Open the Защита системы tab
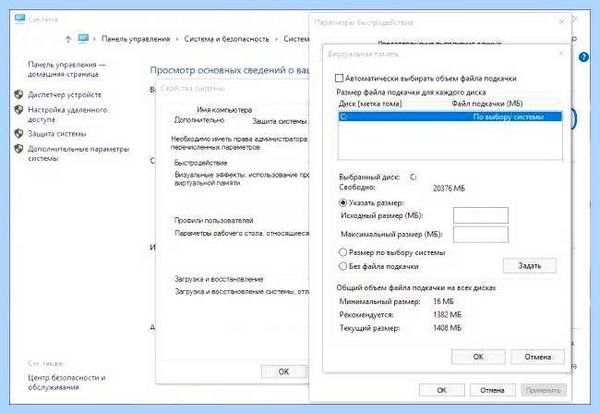 pos(280,121)
